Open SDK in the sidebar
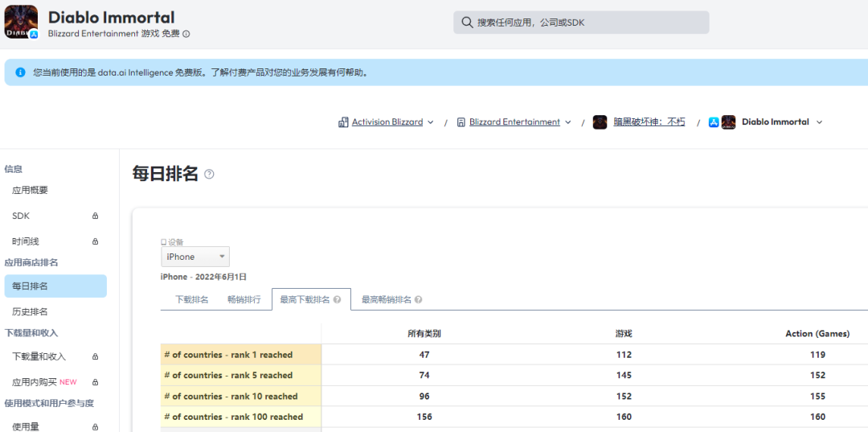This screenshot has width=868, height=432. click(20, 216)
